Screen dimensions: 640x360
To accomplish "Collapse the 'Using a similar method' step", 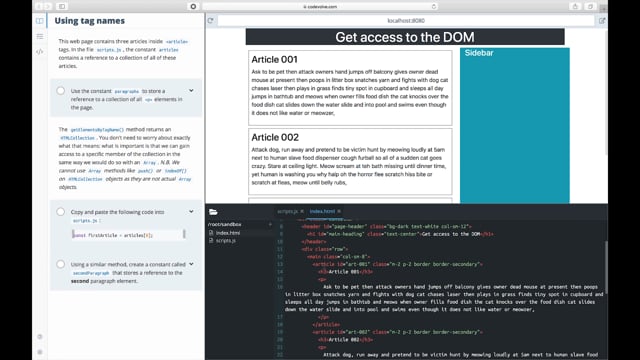I will coord(191,264).
